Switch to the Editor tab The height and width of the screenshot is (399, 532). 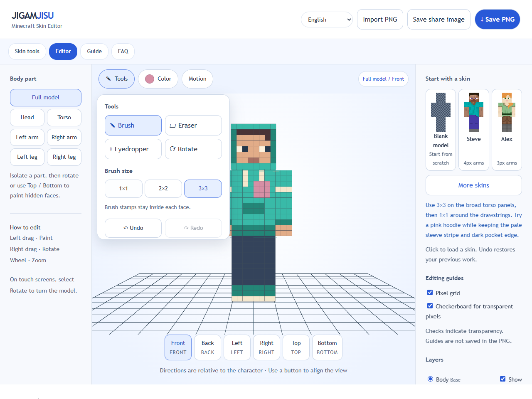[63, 52]
